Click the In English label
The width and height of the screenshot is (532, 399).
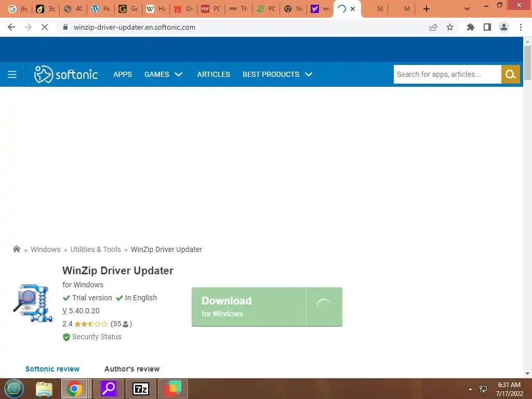[141, 298]
